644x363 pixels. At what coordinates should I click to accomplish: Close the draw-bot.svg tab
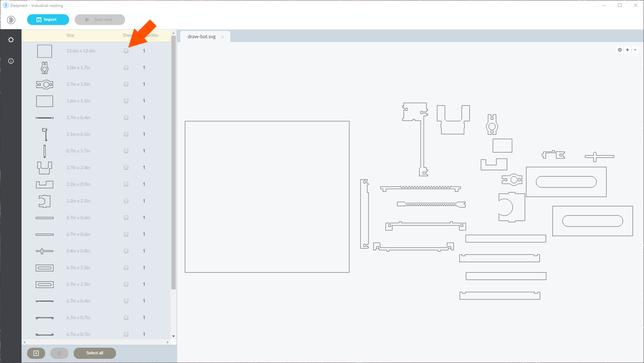coord(223,36)
